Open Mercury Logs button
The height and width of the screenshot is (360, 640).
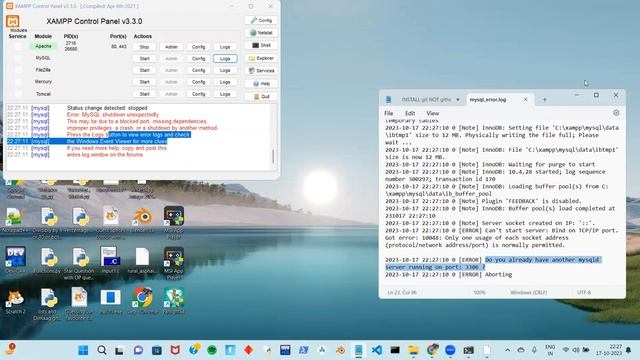pos(225,82)
